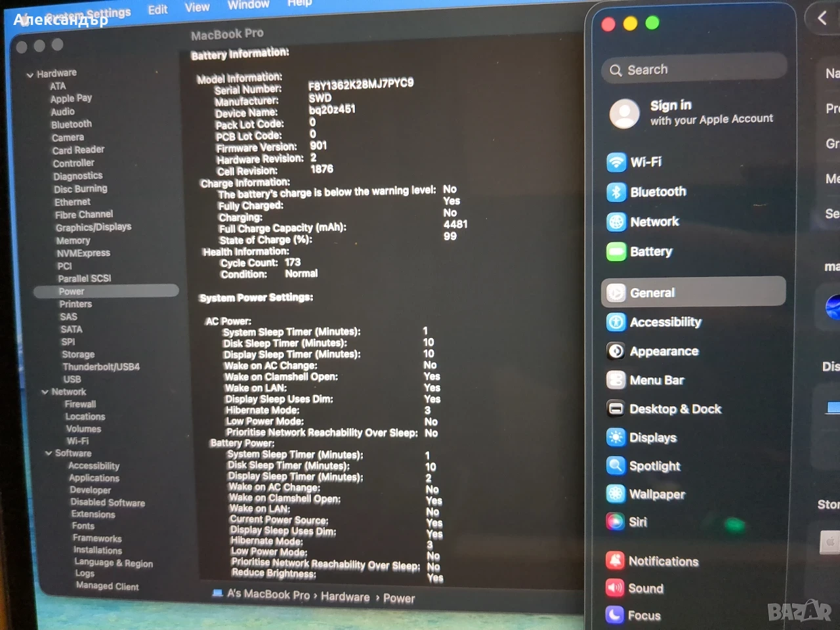Open the View menu

(x=197, y=7)
